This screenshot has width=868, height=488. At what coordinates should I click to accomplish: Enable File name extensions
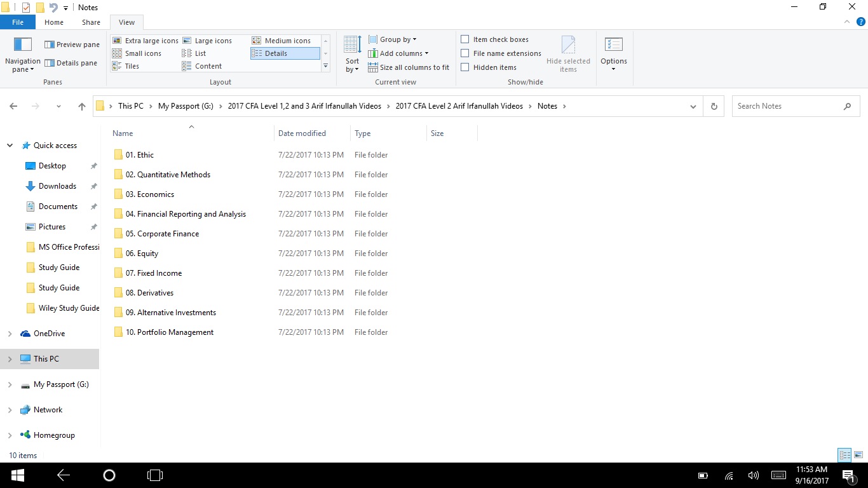coord(465,53)
